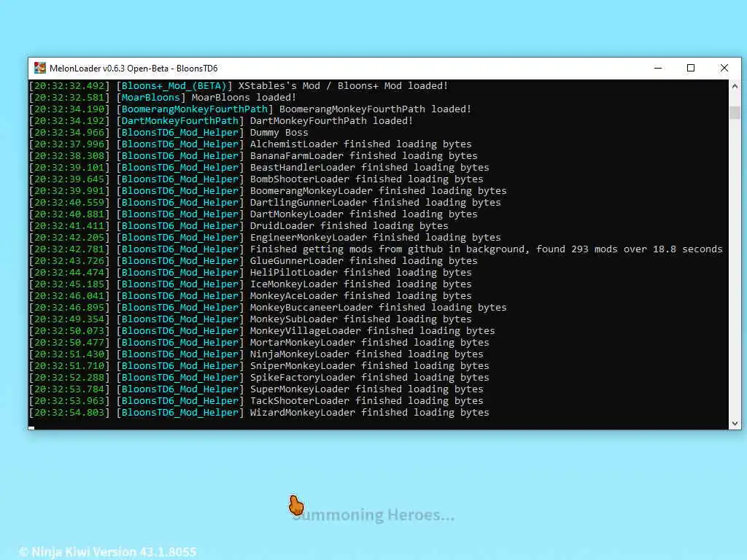This screenshot has height=560, width=747.
Task: Click 'MortarMonkeyLoader finished loading bytes' line
Action: point(370,343)
